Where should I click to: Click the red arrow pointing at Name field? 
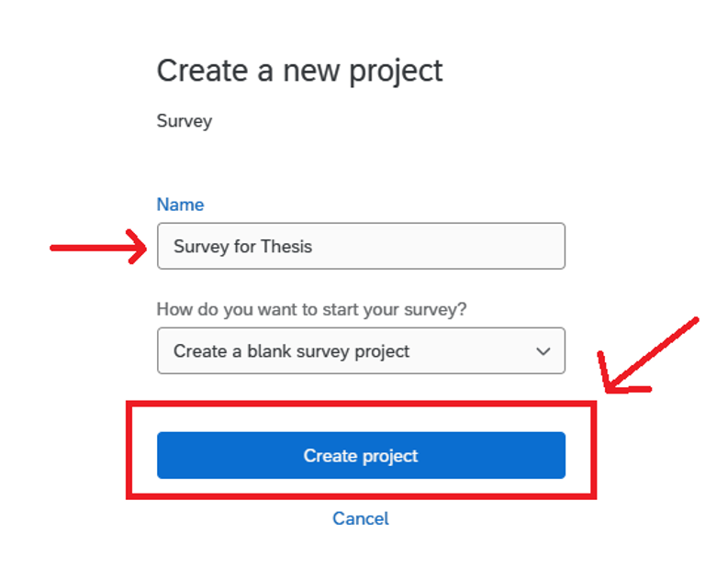99,247
